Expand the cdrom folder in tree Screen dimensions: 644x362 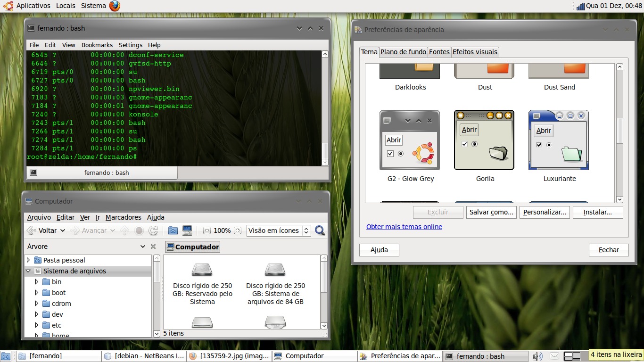pyautogui.click(x=37, y=304)
